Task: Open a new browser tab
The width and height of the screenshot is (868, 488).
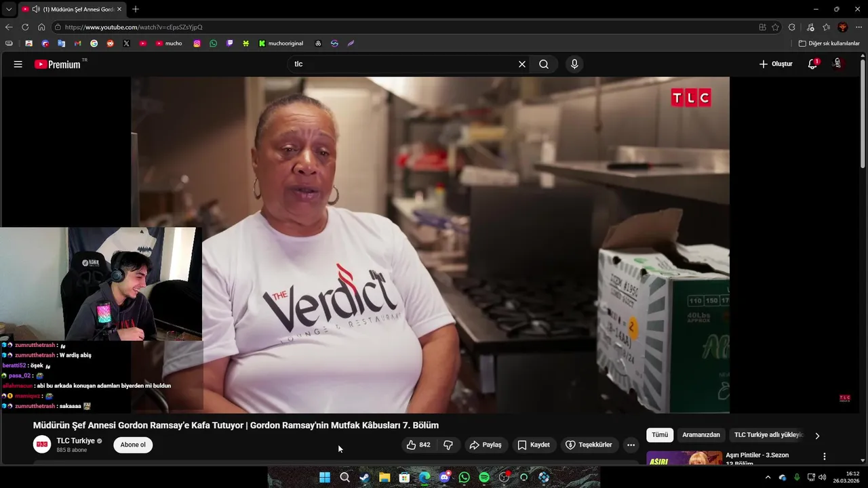Action: 136,9
